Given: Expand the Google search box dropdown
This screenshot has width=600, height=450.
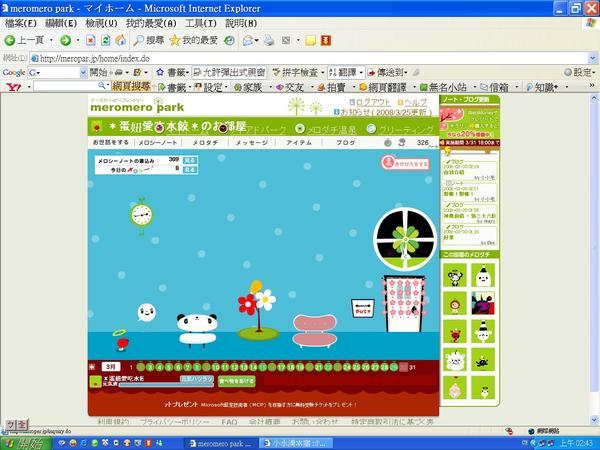Looking at the screenshot, I should (83, 72).
